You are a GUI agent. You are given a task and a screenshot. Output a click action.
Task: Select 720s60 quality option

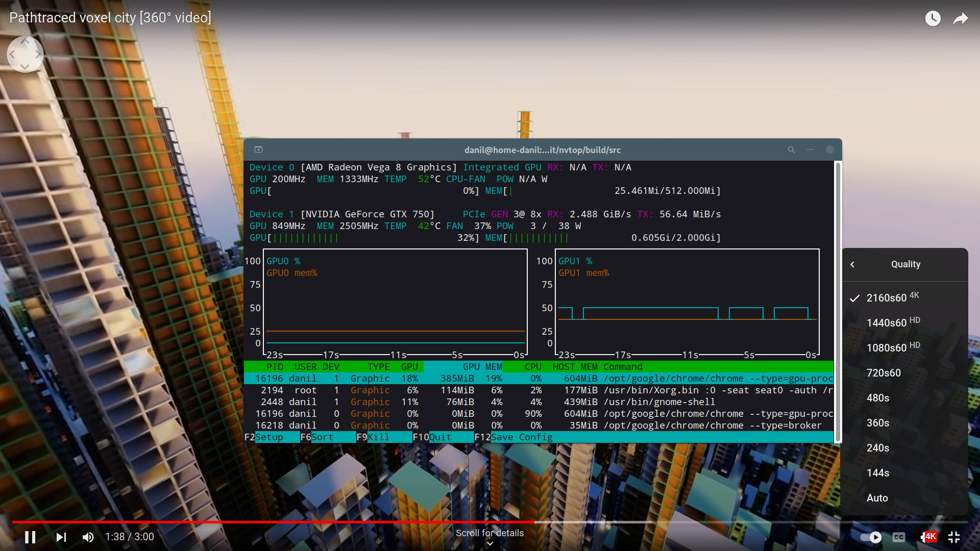point(885,373)
